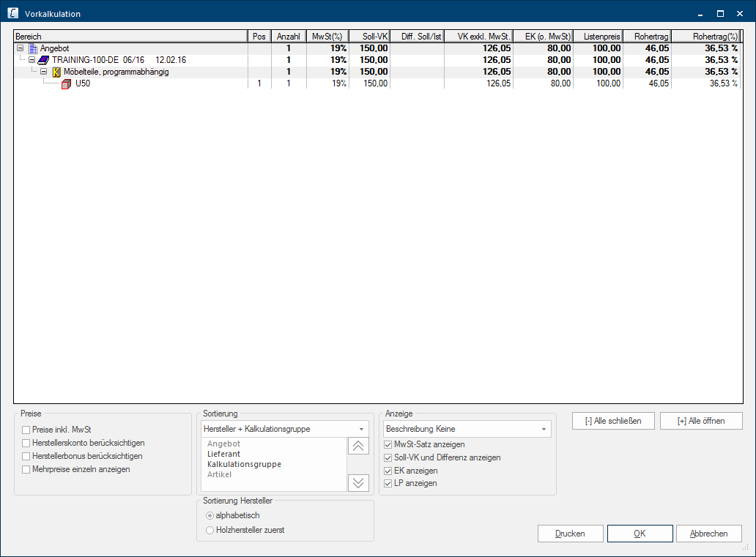Click the yellow K icon for Möbelteile
Image resolution: width=756 pixels, height=557 pixels.
click(56, 72)
